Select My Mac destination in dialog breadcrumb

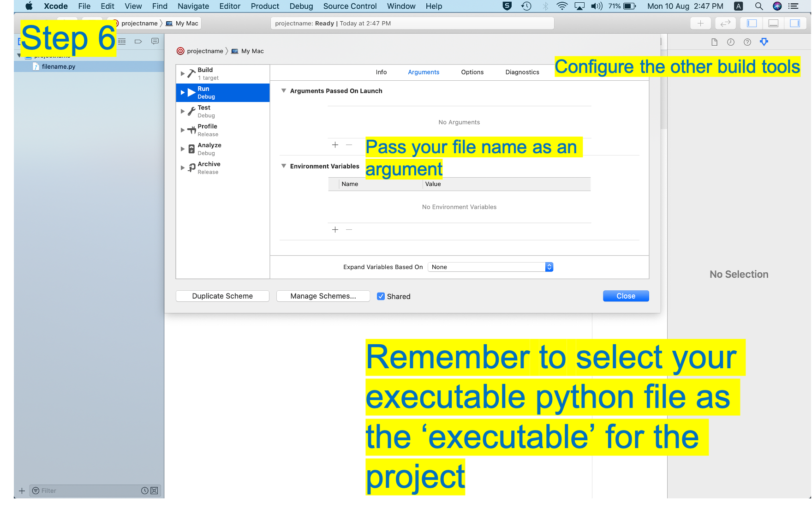[248, 51]
